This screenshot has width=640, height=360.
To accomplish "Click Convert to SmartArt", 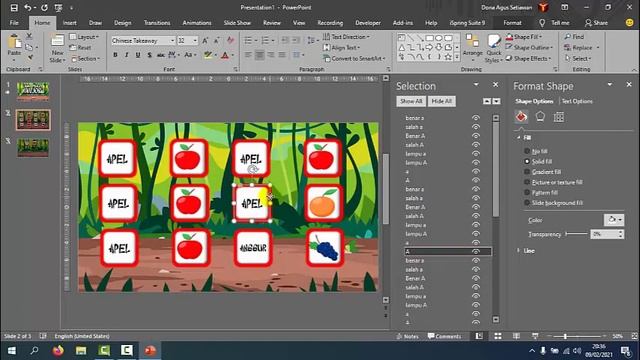I will (x=354, y=58).
